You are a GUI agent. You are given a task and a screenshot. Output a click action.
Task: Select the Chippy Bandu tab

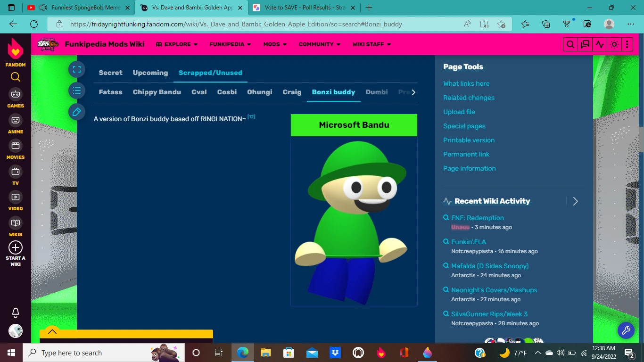pos(157,92)
